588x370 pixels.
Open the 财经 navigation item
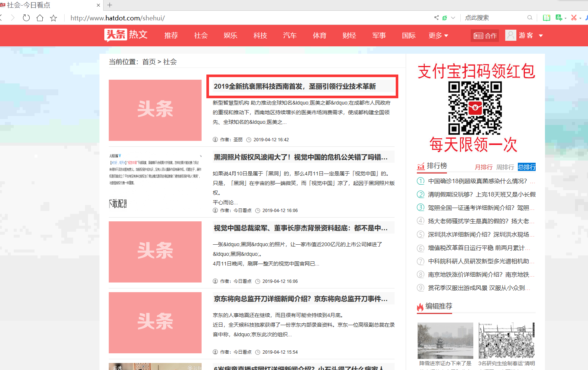(349, 36)
